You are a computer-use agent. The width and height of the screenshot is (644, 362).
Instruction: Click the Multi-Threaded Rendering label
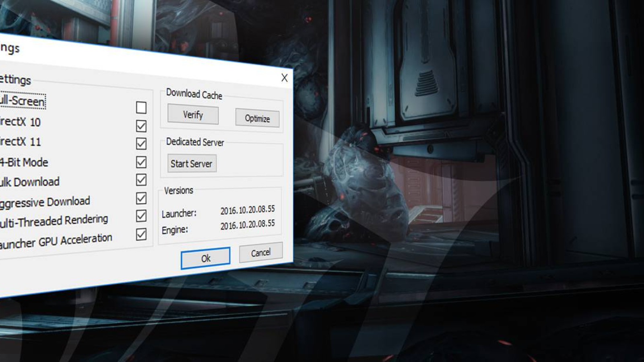(x=54, y=221)
